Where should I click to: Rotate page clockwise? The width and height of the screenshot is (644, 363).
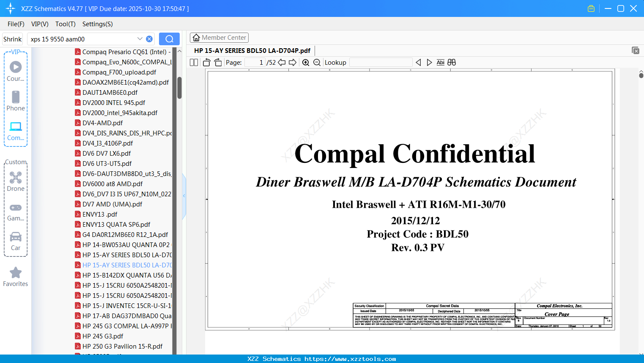pos(218,62)
